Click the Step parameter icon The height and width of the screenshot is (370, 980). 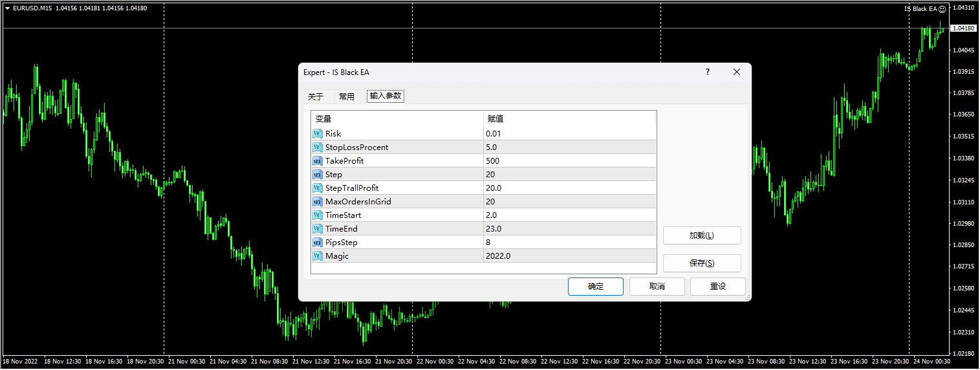[317, 175]
